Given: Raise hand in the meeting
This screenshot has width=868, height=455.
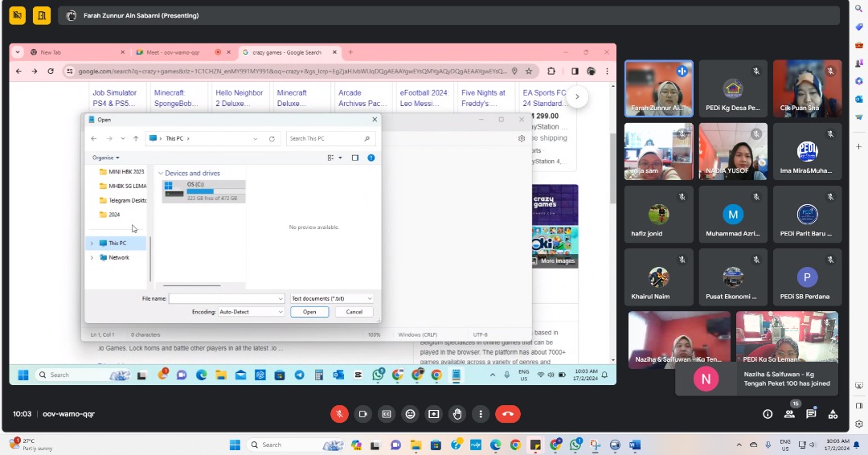Looking at the screenshot, I should pos(458,414).
